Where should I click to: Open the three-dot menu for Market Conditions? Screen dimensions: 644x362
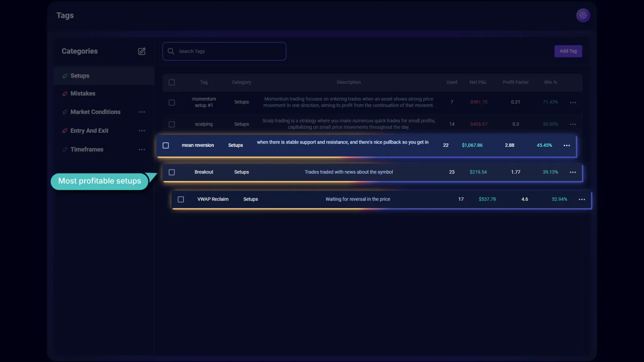pyautogui.click(x=142, y=112)
